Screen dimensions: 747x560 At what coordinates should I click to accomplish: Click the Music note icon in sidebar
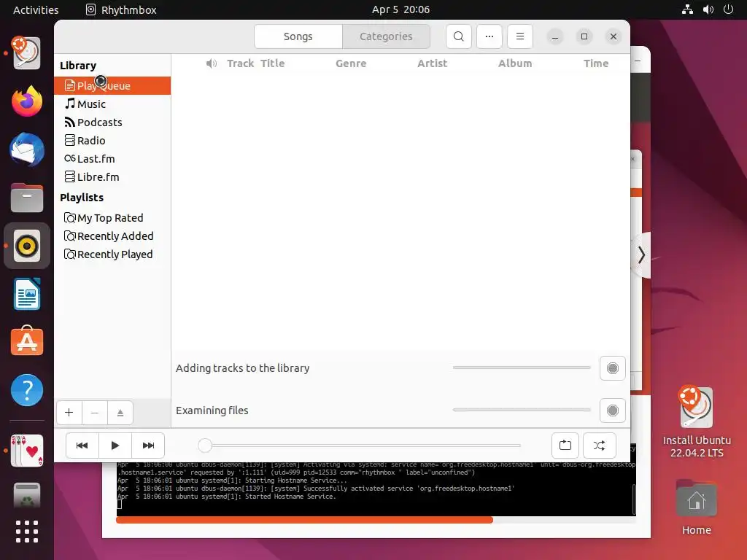[x=70, y=104]
